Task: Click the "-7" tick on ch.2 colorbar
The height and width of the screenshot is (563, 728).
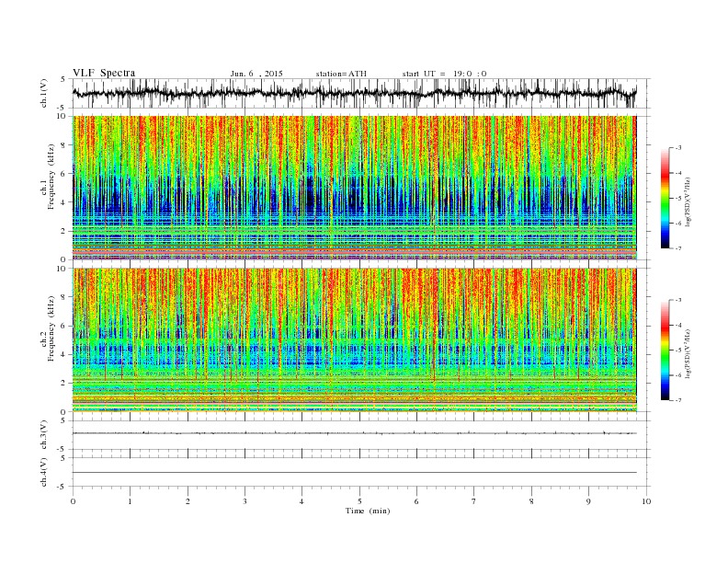Action: (x=677, y=400)
